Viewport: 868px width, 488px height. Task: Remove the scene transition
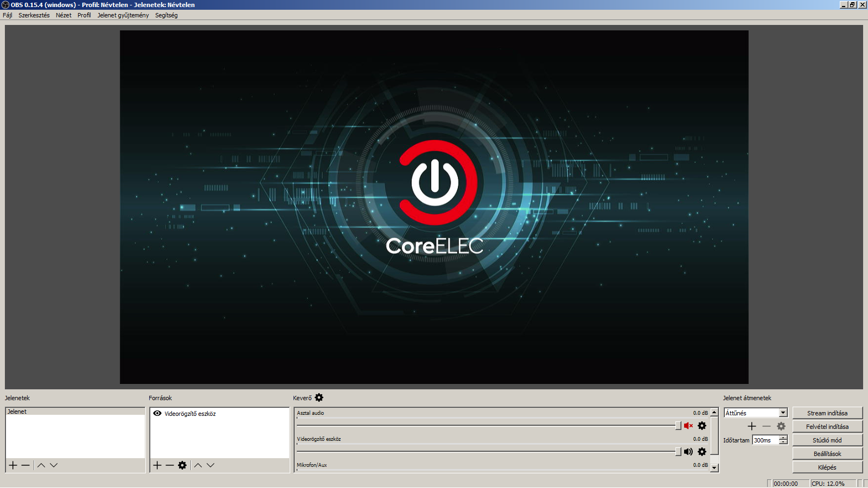tap(767, 426)
